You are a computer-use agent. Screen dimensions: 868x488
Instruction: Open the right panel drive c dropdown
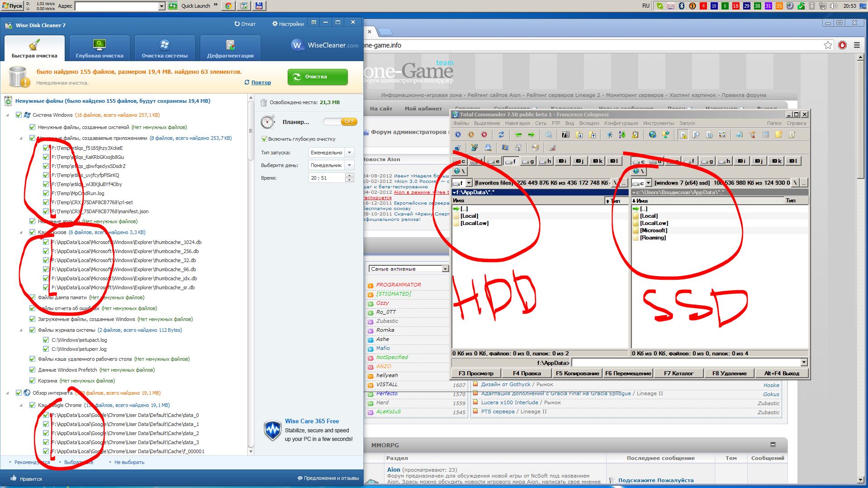(648, 183)
